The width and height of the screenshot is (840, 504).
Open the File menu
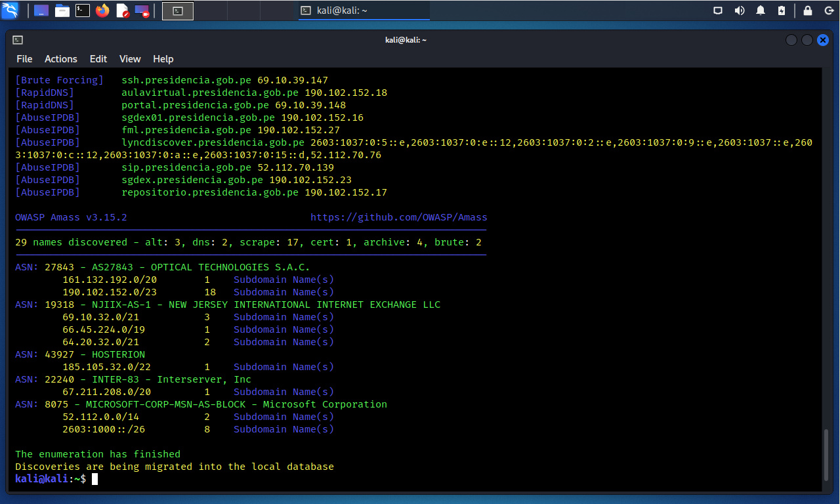tap(24, 59)
